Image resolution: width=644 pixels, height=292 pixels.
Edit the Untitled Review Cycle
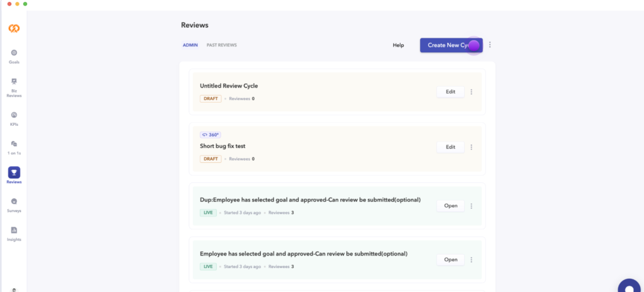click(x=450, y=92)
